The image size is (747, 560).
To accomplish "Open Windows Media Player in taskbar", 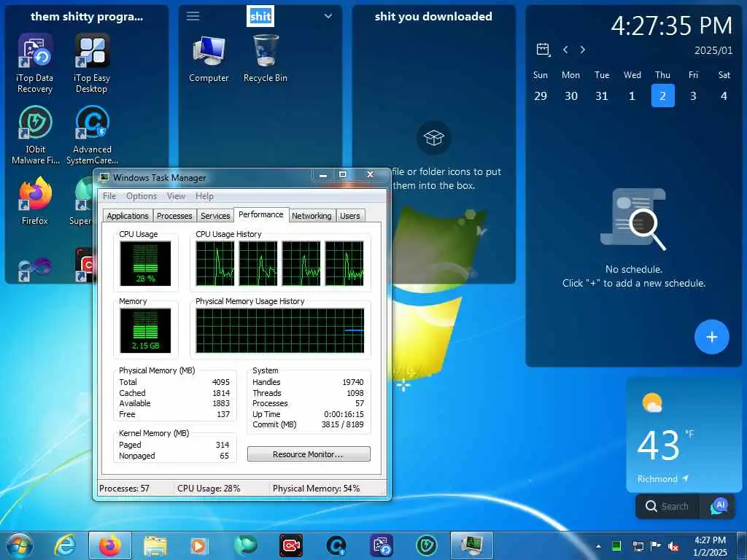I will click(x=198, y=545).
